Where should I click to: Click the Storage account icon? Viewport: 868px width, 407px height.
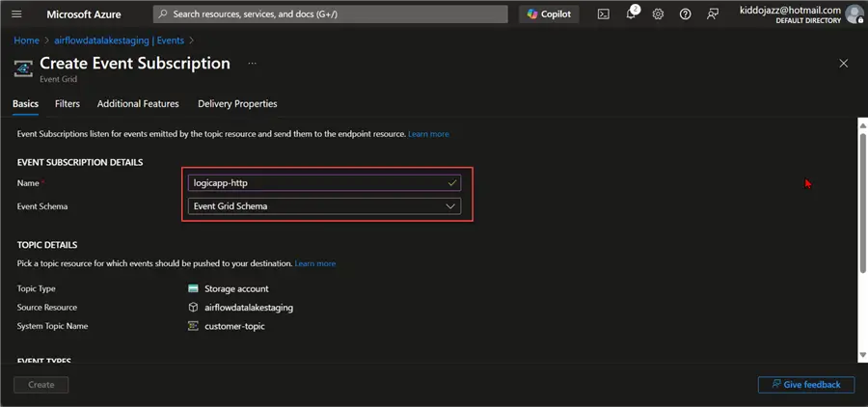[193, 288]
